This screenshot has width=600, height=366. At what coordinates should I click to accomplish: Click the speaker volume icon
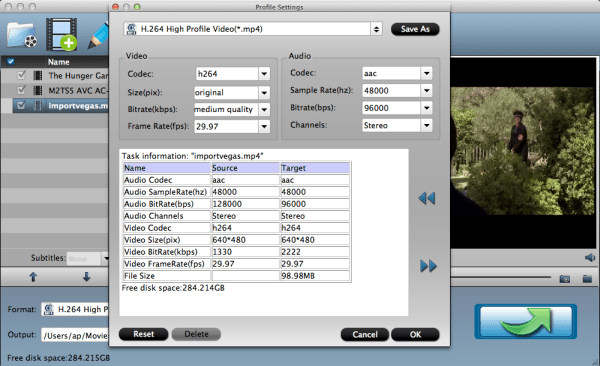coord(590,258)
